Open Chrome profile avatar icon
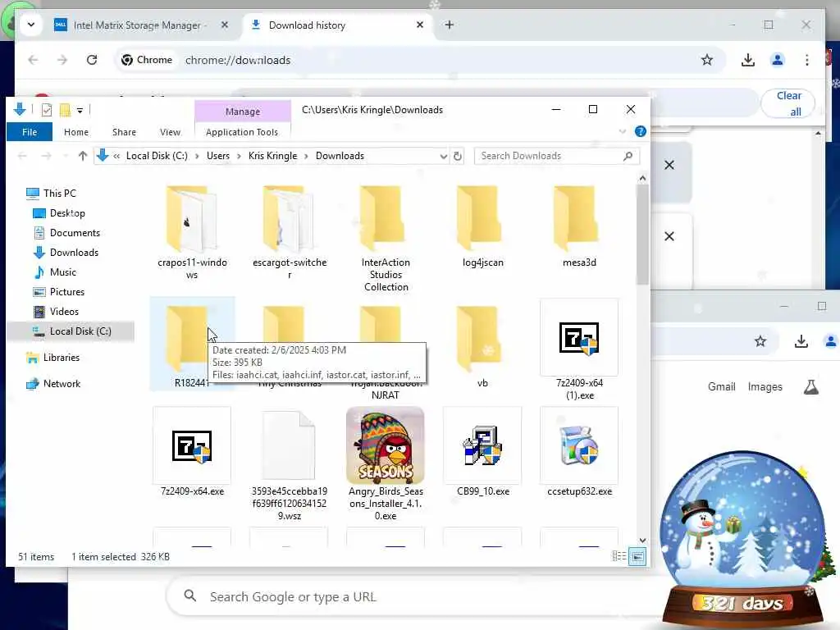Viewport: 840px width, 630px height. (x=778, y=60)
